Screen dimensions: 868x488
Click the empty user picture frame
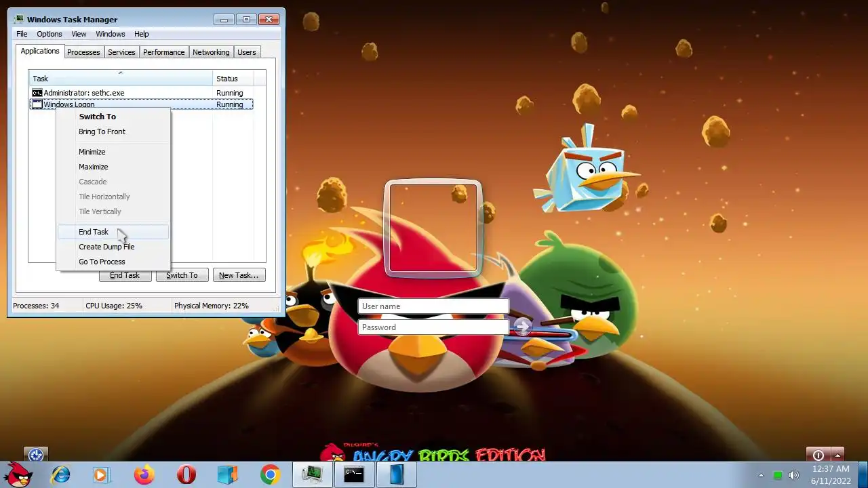[x=433, y=228]
